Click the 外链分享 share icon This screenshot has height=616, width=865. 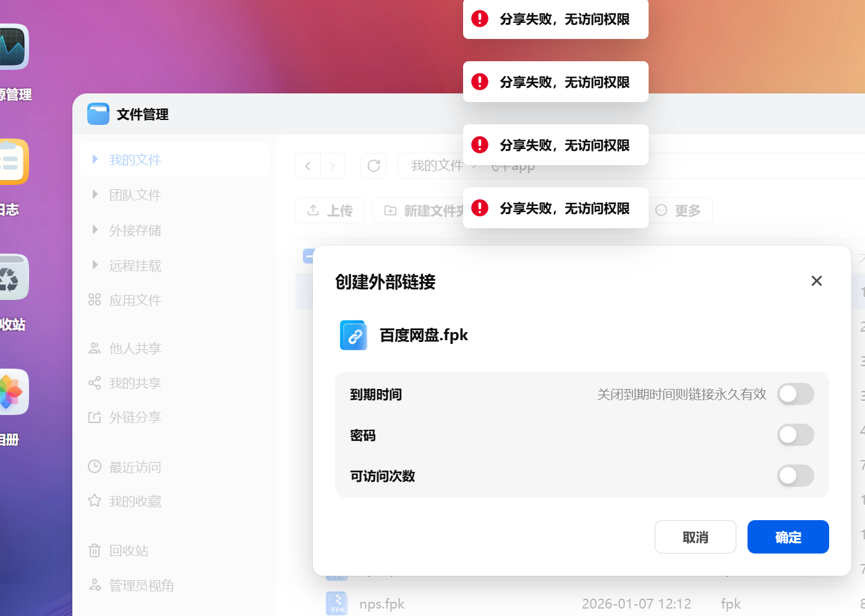click(94, 417)
